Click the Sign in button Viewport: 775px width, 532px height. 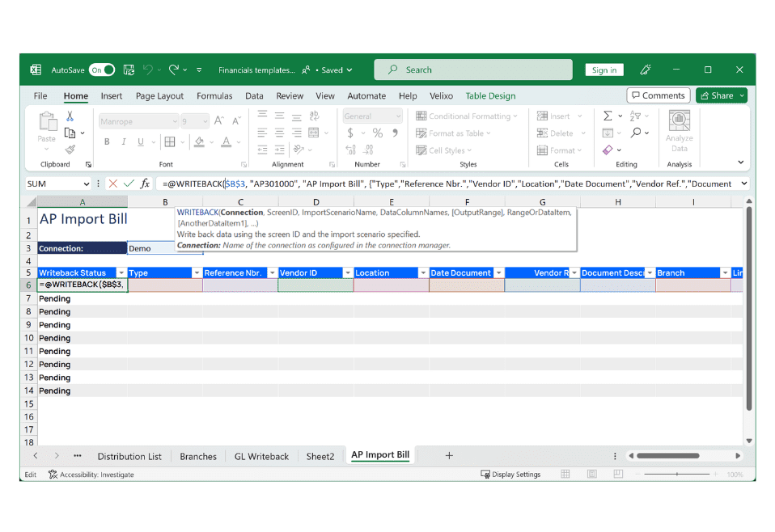603,70
